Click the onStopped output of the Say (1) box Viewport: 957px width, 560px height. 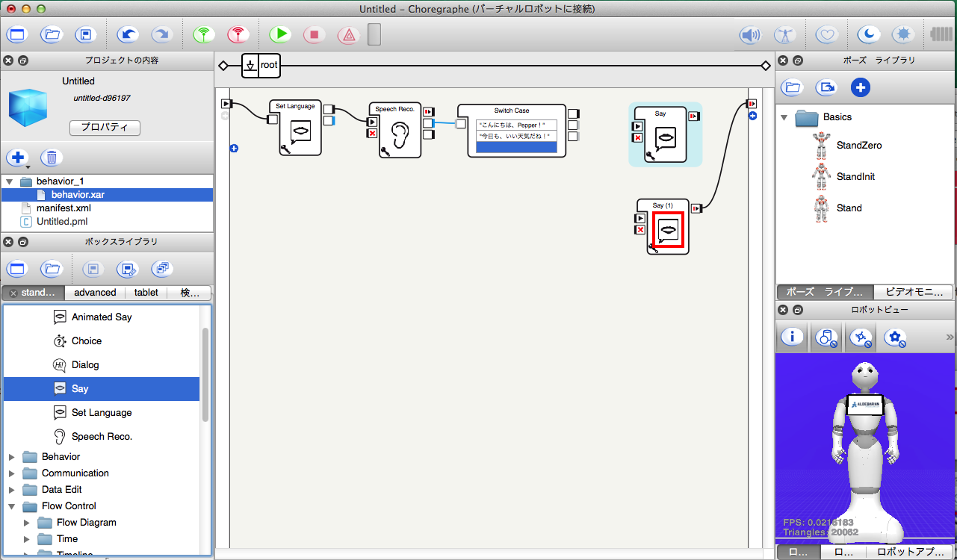click(696, 208)
